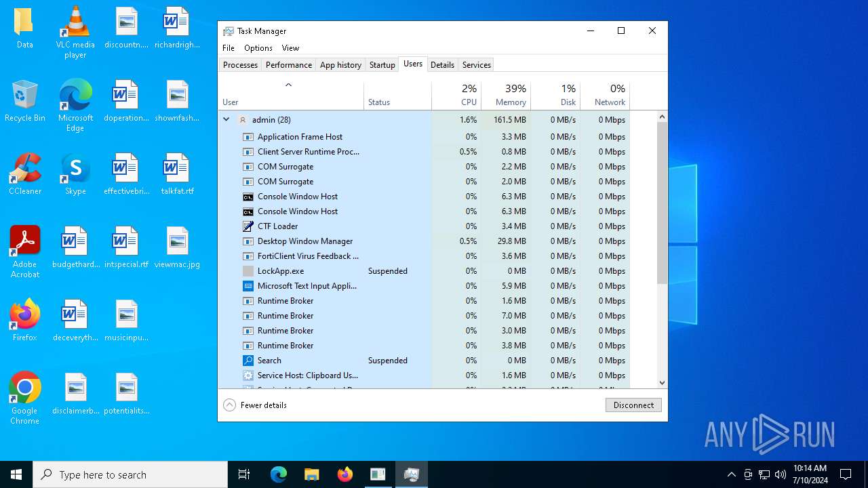Select the Skype desktop shortcut

(75, 175)
